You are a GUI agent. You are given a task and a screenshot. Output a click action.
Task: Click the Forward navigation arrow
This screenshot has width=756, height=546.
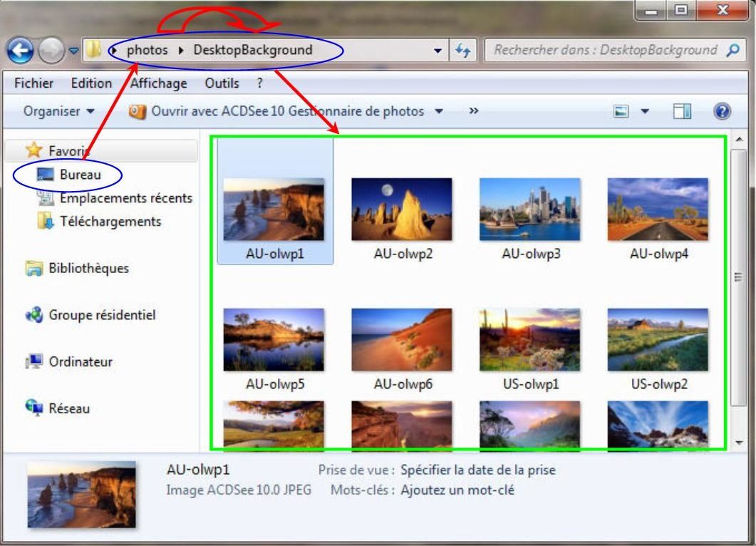pyautogui.click(x=51, y=50)
